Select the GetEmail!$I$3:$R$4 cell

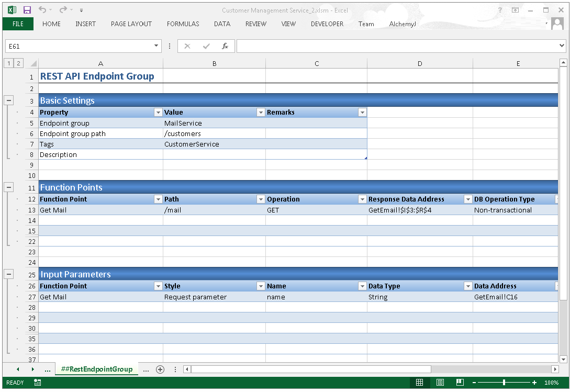420,210
